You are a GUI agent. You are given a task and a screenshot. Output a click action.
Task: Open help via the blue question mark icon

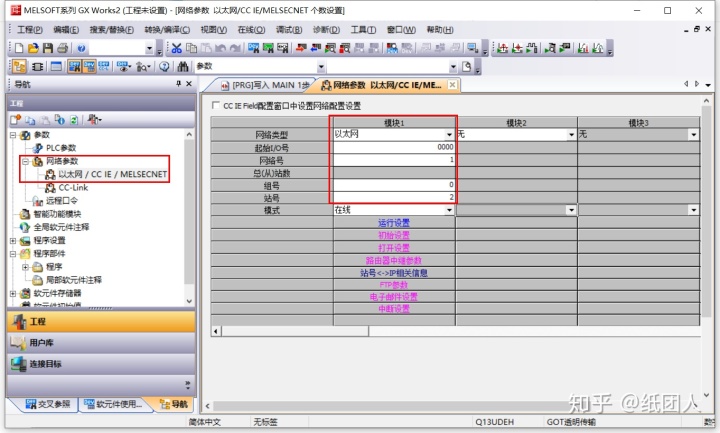click(x=81, y=48)
